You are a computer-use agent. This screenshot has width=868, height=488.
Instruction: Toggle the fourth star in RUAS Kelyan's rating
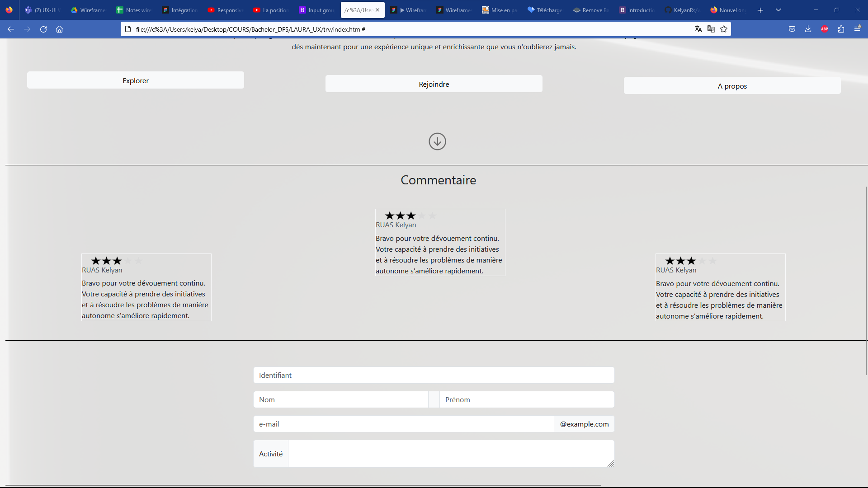422,216
